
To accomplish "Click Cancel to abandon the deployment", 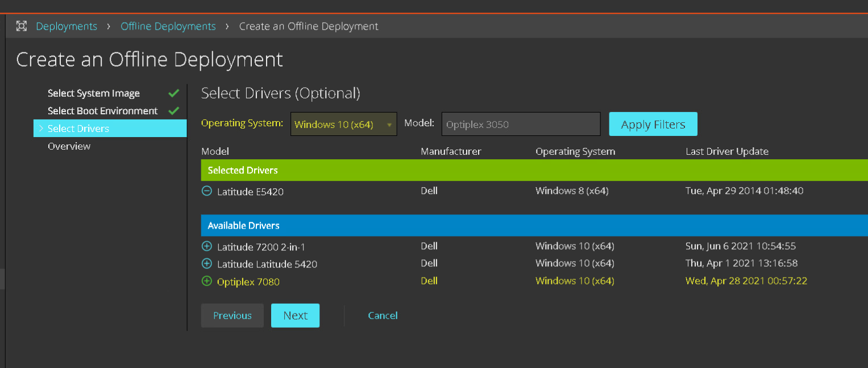I will pyautogui.click(x=383, y=315).
